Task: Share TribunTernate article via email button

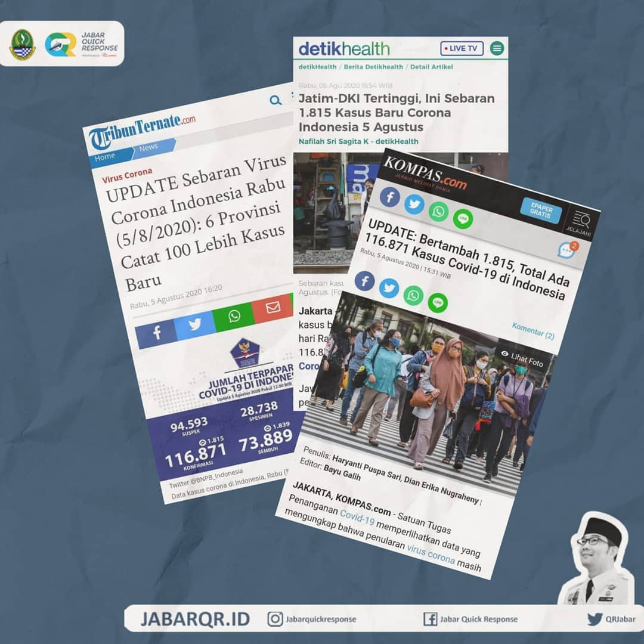Action: (x=273, y=307)
